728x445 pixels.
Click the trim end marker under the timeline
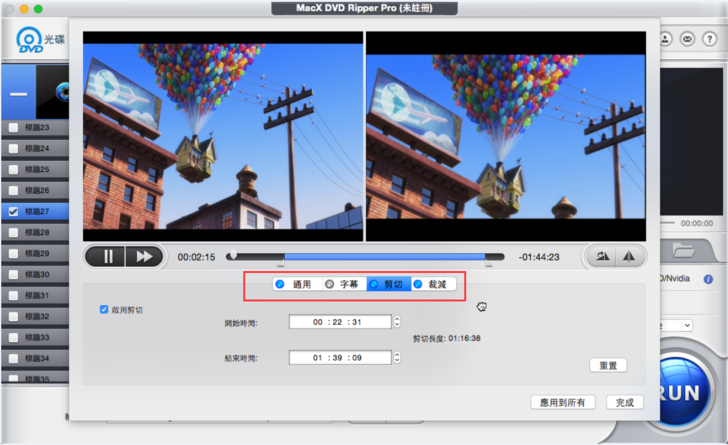pyautogui.click(x=488, y=263)
